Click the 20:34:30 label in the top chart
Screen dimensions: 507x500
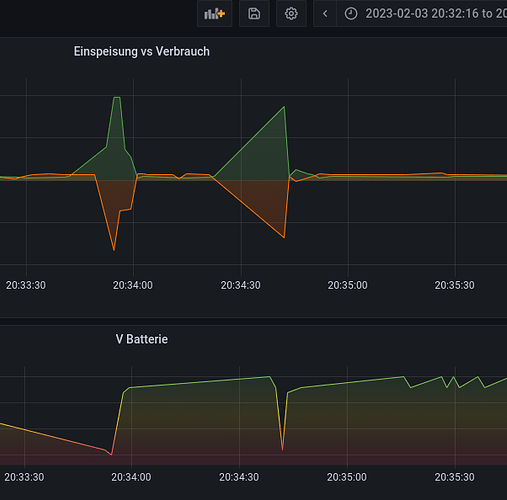240,285
